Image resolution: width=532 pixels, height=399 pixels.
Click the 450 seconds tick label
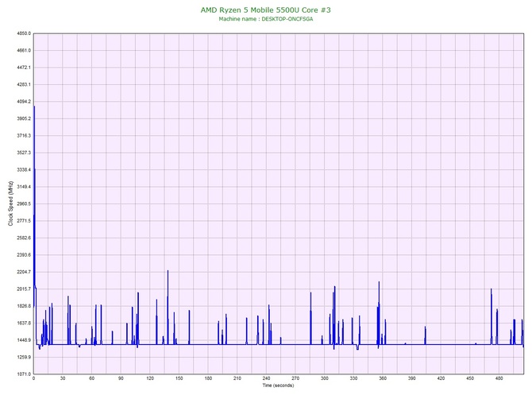470,378
